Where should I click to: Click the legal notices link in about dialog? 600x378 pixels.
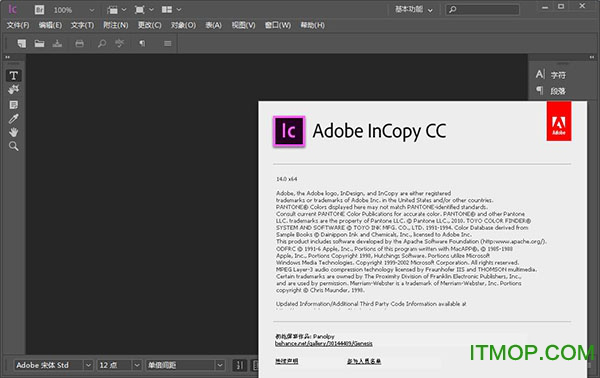point(287,361)
